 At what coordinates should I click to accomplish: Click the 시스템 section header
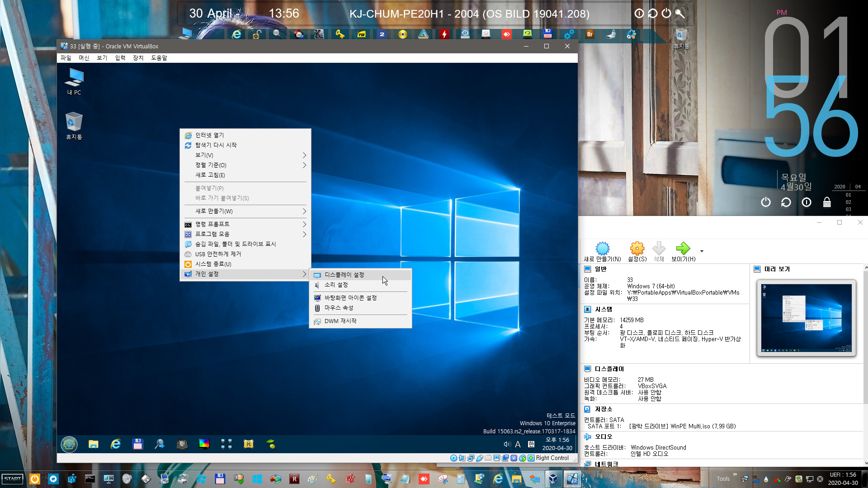point(598,309)
